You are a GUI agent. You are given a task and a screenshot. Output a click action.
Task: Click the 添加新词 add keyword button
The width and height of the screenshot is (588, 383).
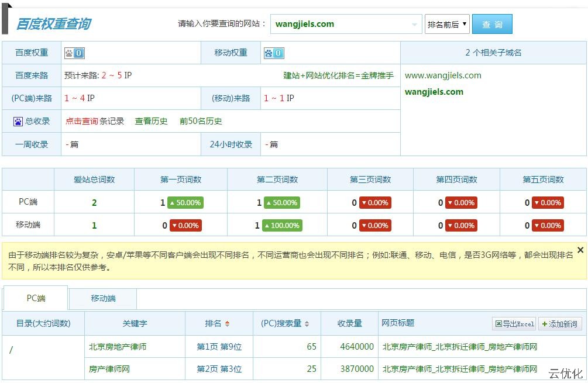(x=560, y=324)
